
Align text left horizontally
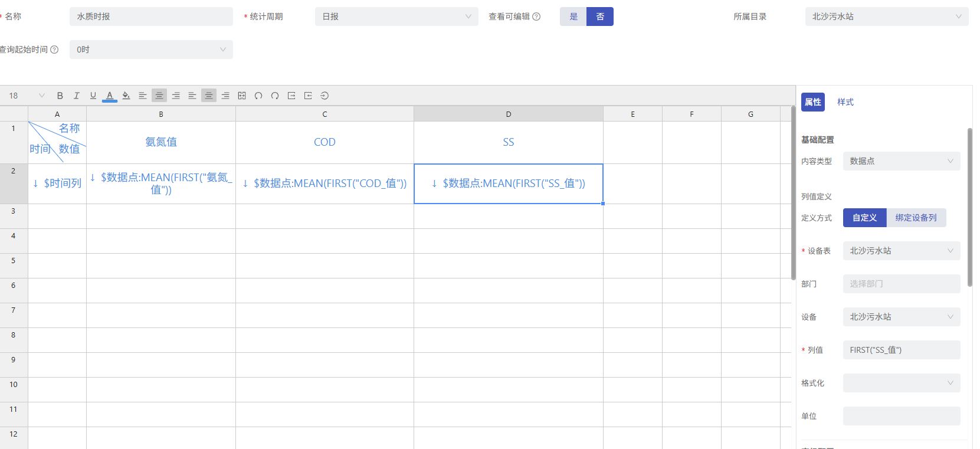(x=142, y=96)
